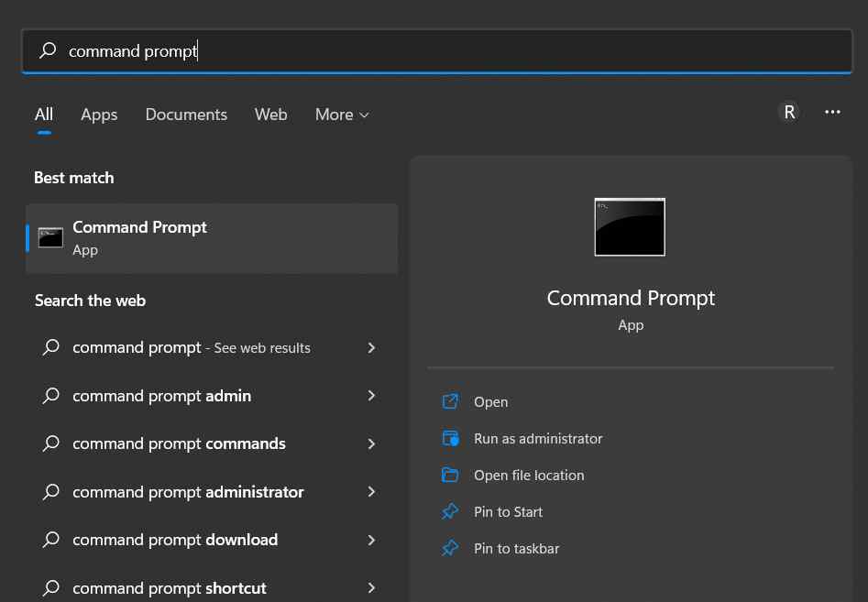Viewport: 868px width, 602px height.
Task: Click magnifier icon beside 'command prompt commands'
Action: 51,443
